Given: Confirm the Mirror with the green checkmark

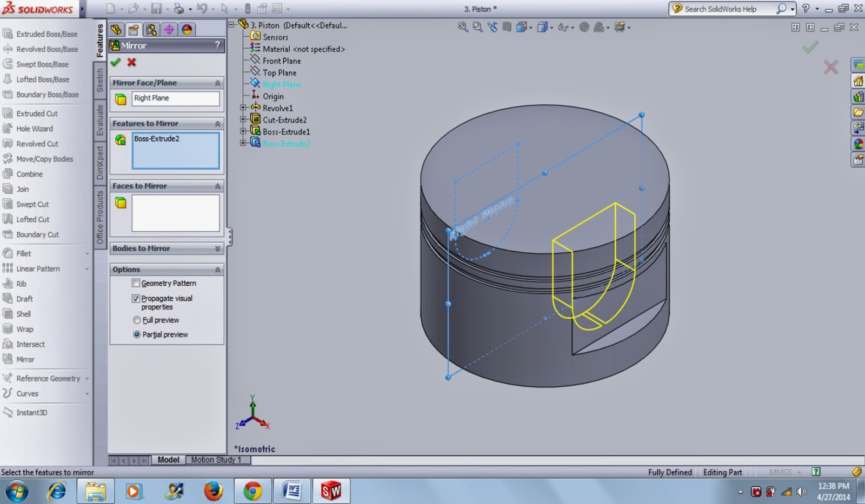Looking at the screenshot, I should click(115, 62).
